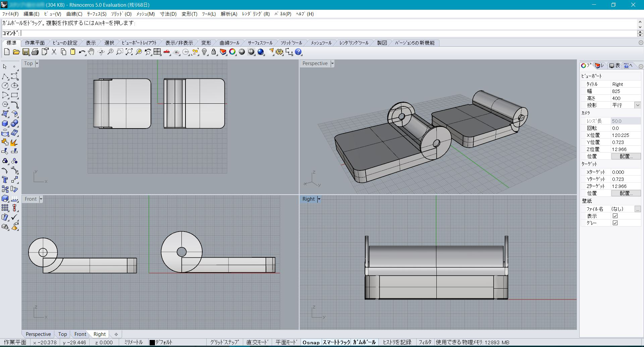Switch to the display (表) panel tab
The height and width of the screenshot is (347, 644).
615,66
